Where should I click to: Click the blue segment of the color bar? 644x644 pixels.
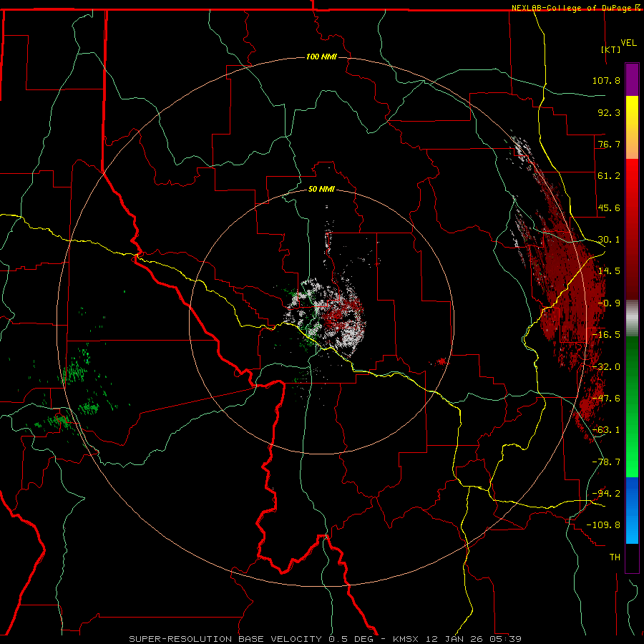(x=632, y=510)
